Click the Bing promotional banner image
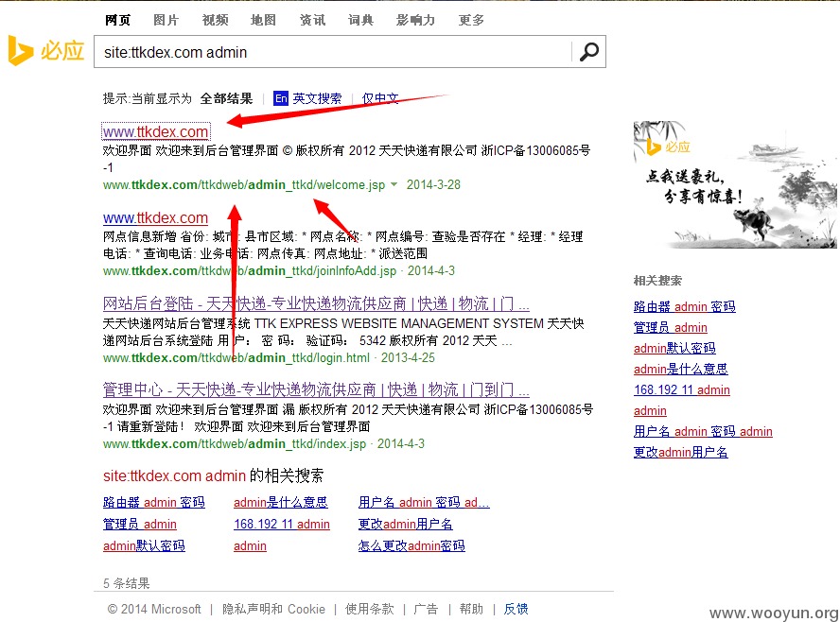The height and width of the screenshot is (622, 840). pyautogui.click(x=734, y=184)
